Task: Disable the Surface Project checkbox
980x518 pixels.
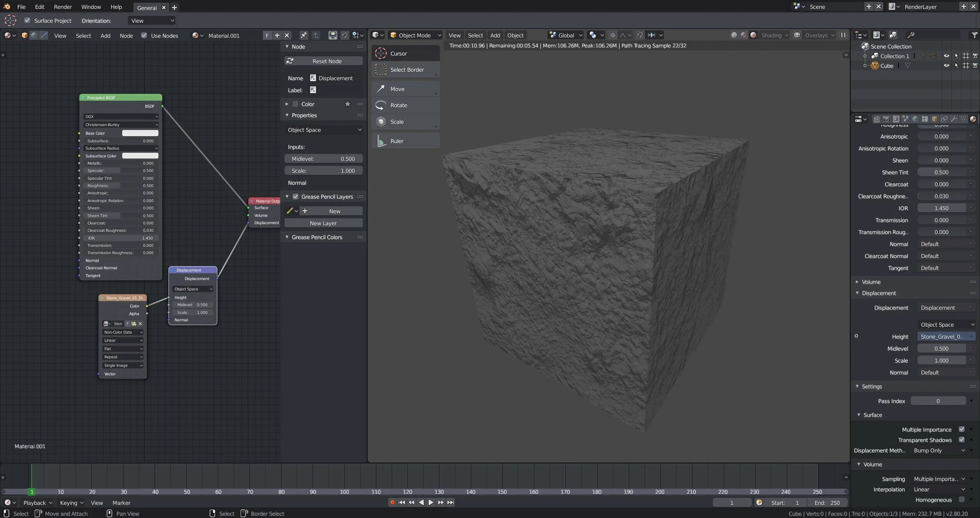Action: click(27, 20)
